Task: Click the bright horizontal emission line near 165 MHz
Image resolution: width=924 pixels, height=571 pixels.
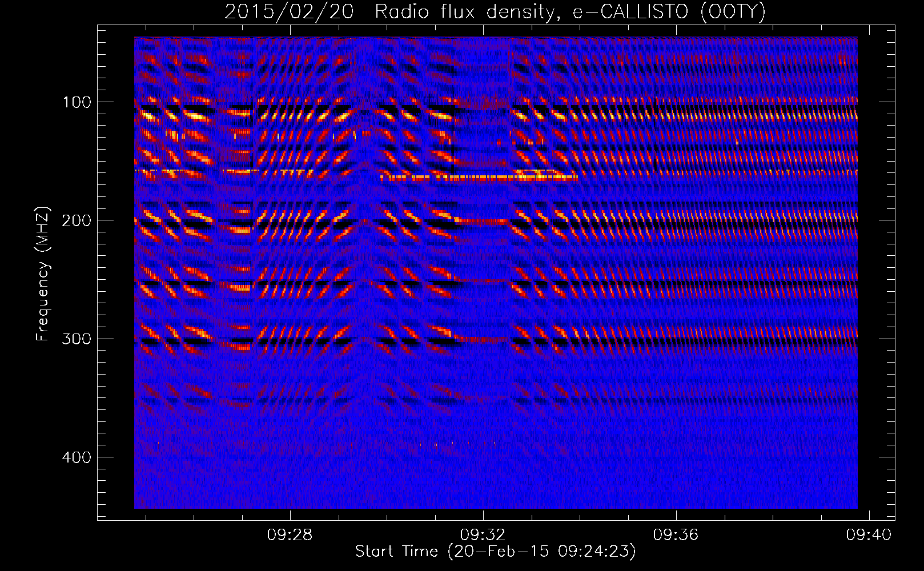Action: tap(480, 178)
